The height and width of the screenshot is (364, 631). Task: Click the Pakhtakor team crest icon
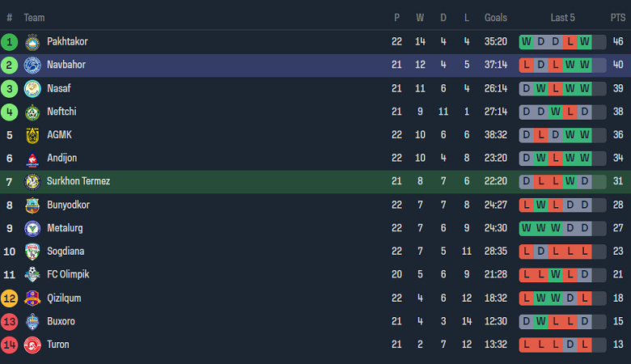coord(32,42)
